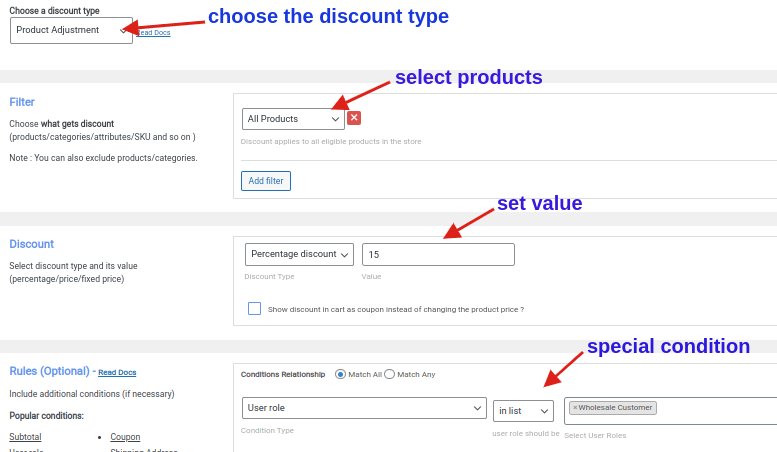This screenshot has width=777, height=452.
Task: Click the Discount section heading
Action: pyautogui.click(x=32, y=244)
